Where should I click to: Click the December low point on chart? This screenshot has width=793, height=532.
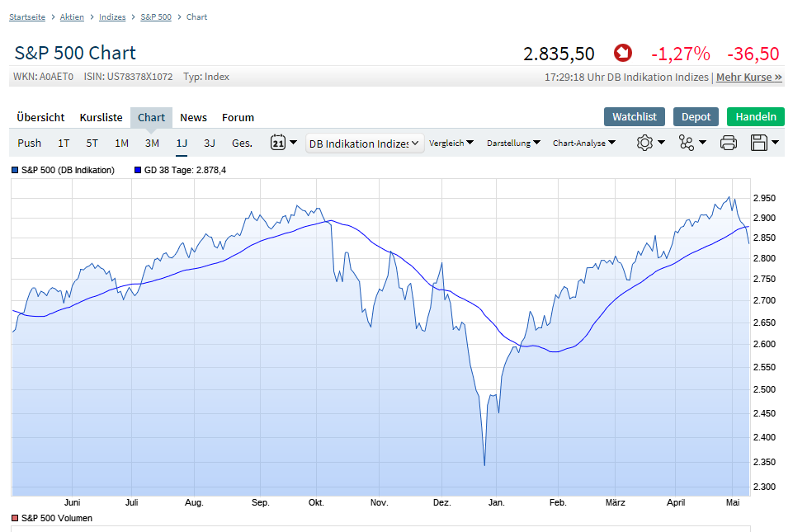[484, 464]
